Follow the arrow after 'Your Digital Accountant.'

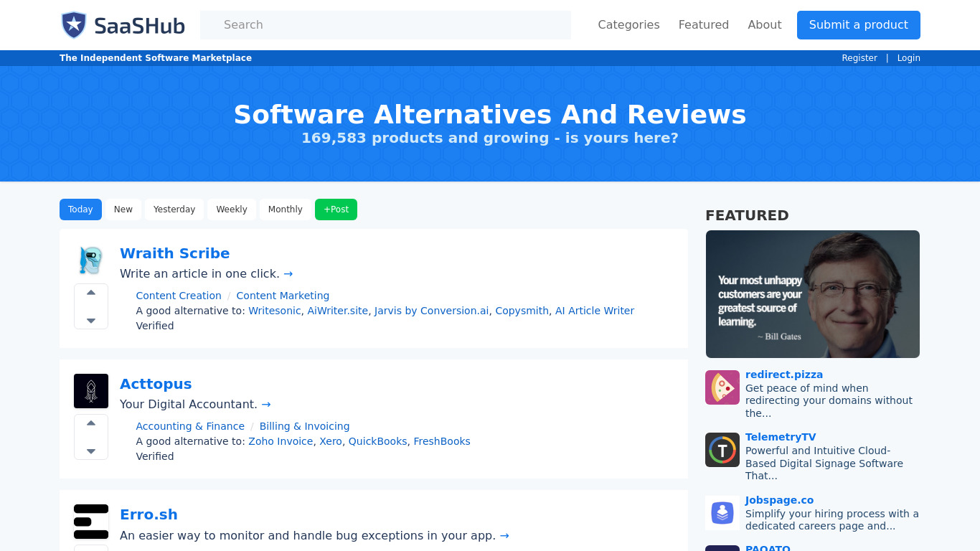coord(266,404)
